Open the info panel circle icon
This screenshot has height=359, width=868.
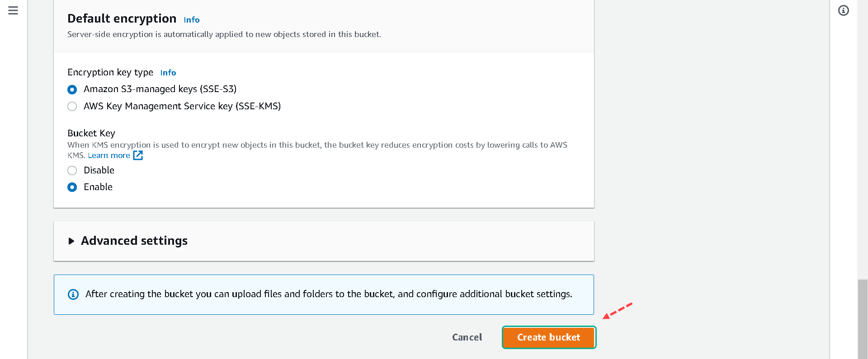(844, 10)
